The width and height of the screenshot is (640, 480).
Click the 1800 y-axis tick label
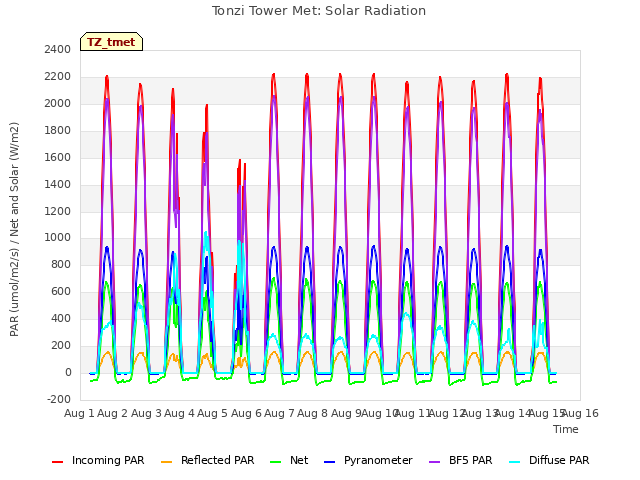click(58, 130)
